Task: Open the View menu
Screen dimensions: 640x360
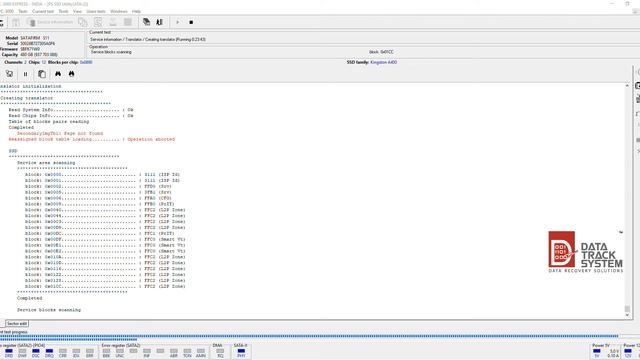Action: point(77,11)
